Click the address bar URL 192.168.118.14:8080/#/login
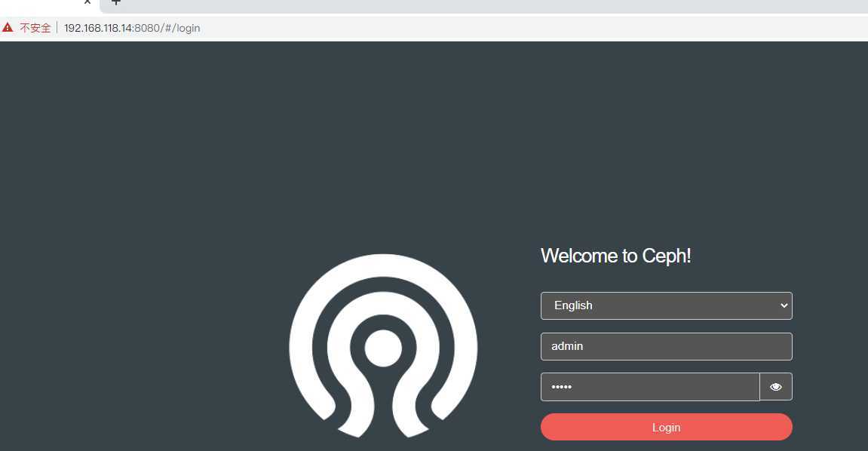868x451 pixels. point(132,28)
